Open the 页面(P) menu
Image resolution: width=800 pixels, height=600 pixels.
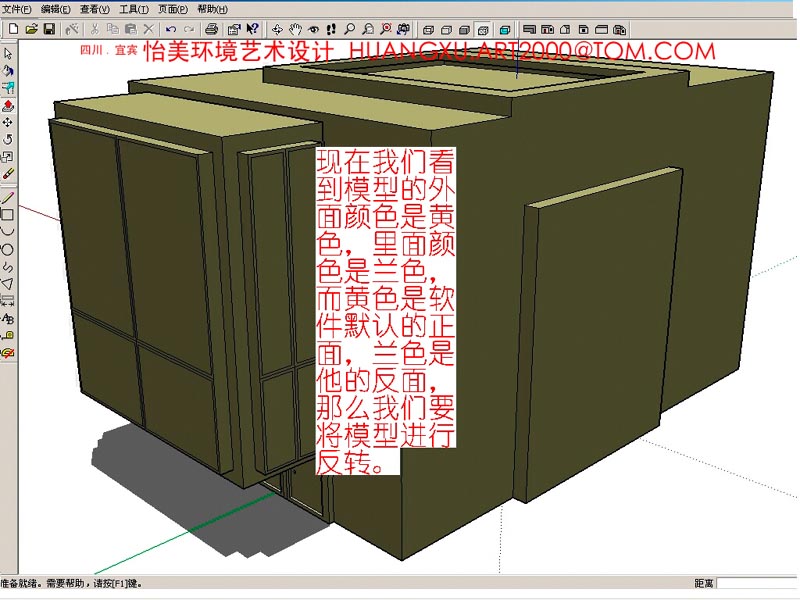(x=173, y=9)
